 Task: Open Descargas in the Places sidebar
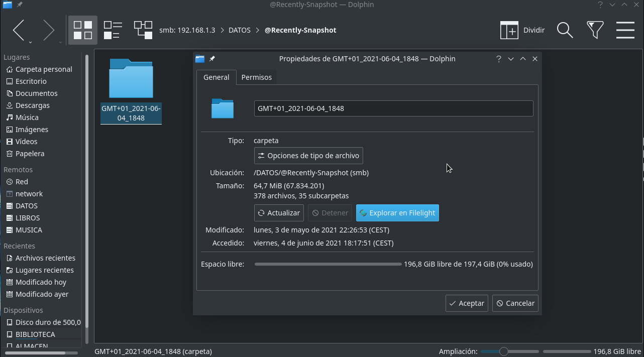[x=33, y=105]
